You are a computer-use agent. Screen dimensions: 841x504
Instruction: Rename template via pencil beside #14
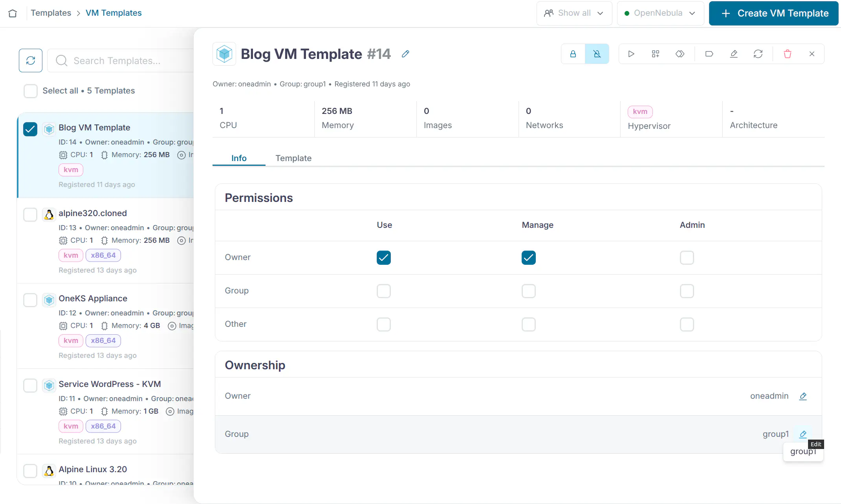click(406, 54)
